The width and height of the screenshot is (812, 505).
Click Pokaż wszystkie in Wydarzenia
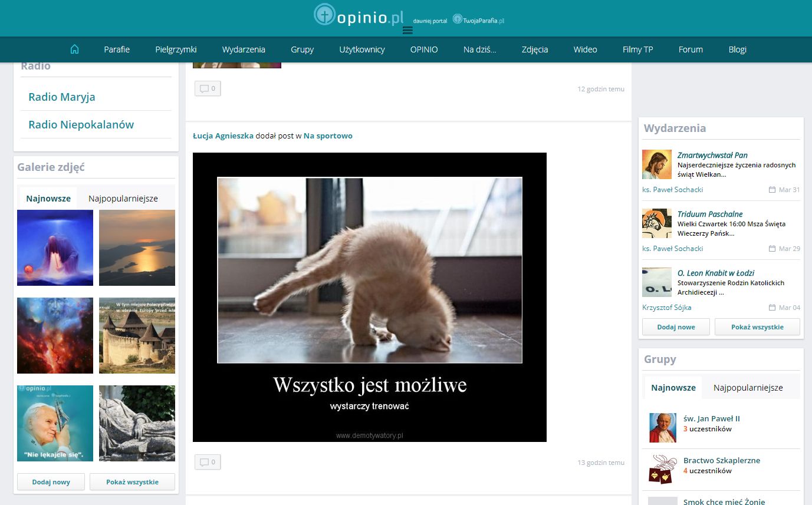pos(757,327)
